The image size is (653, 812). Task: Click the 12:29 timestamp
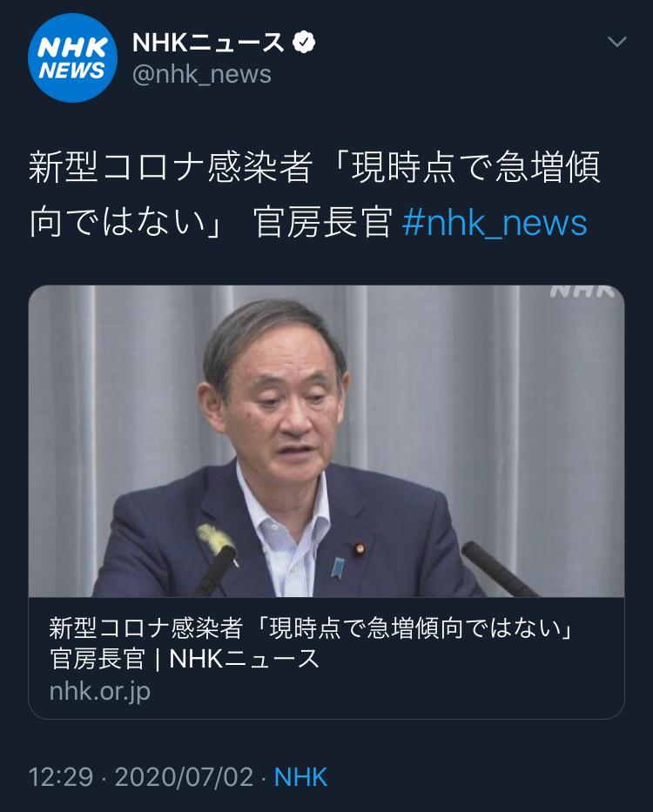pyautogui.click(x=61, y=777)
